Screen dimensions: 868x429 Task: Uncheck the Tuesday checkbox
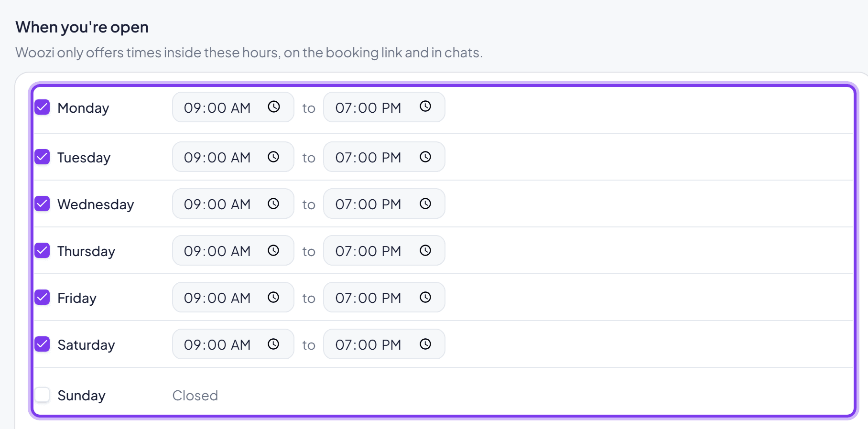pyautogui.click(x=42, y=157)
